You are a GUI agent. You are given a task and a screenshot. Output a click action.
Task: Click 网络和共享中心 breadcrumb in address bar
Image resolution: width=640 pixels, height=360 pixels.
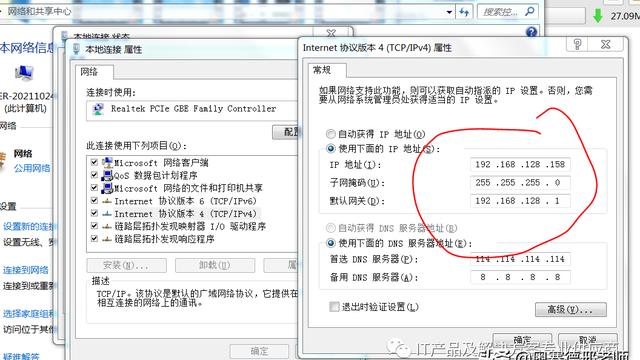39,11
